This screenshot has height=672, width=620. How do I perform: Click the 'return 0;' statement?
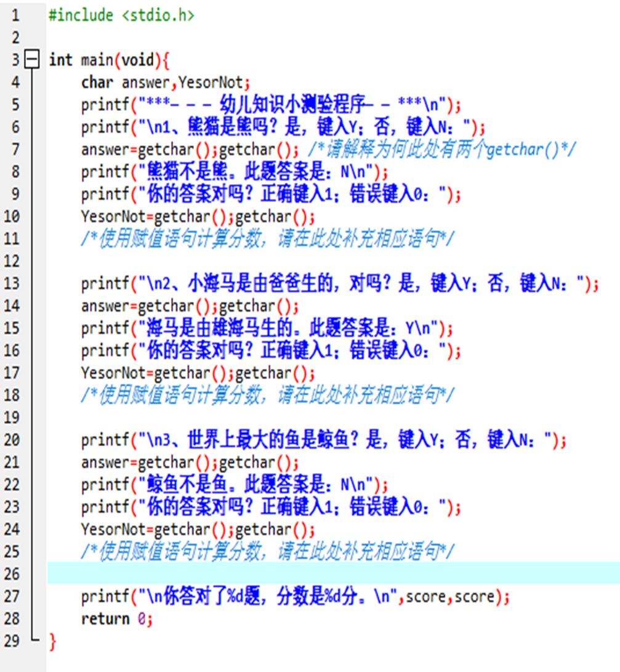[x=116, y=618]
